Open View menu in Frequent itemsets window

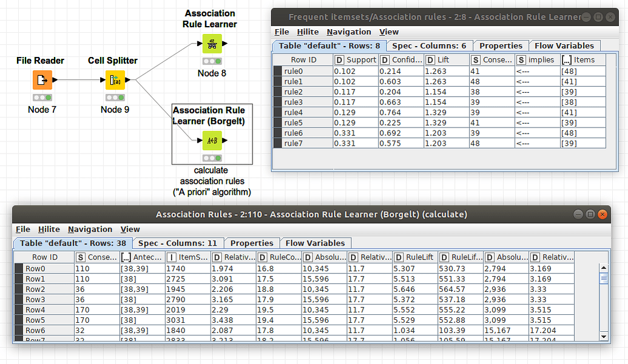pos(389,32)
